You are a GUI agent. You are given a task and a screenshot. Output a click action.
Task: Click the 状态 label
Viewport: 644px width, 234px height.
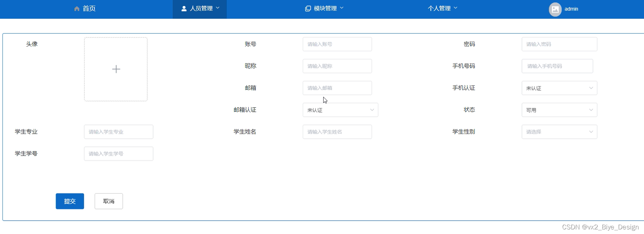pyautogui.click(x=469, y=110)
